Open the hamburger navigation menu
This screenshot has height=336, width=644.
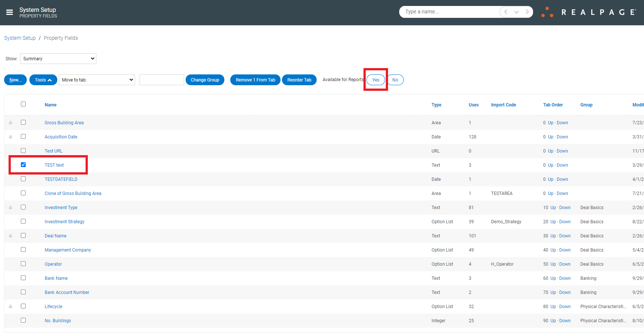click(x=9, y=12)
